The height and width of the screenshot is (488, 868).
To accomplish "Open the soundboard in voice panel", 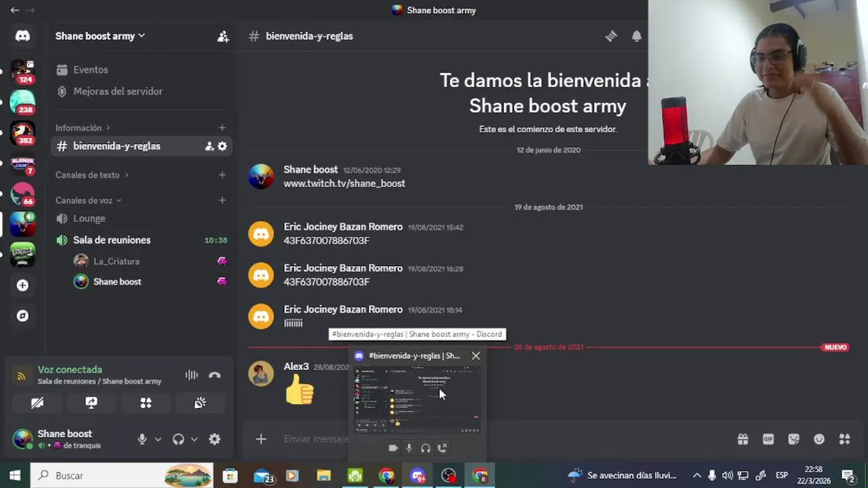I will point(200,403).
